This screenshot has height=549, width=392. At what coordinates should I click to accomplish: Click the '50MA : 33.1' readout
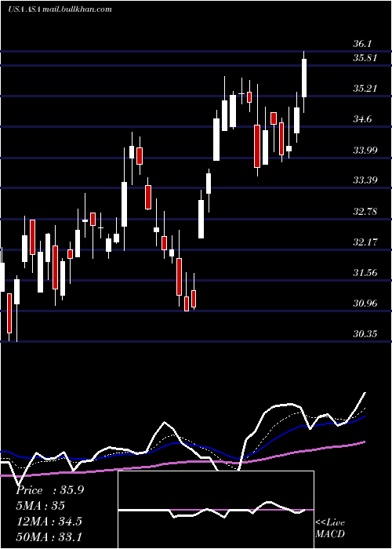point(49,536)
